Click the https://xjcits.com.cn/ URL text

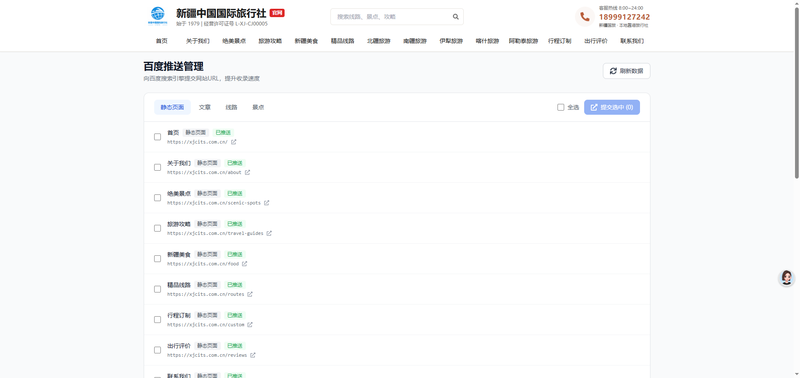(197, 142)
